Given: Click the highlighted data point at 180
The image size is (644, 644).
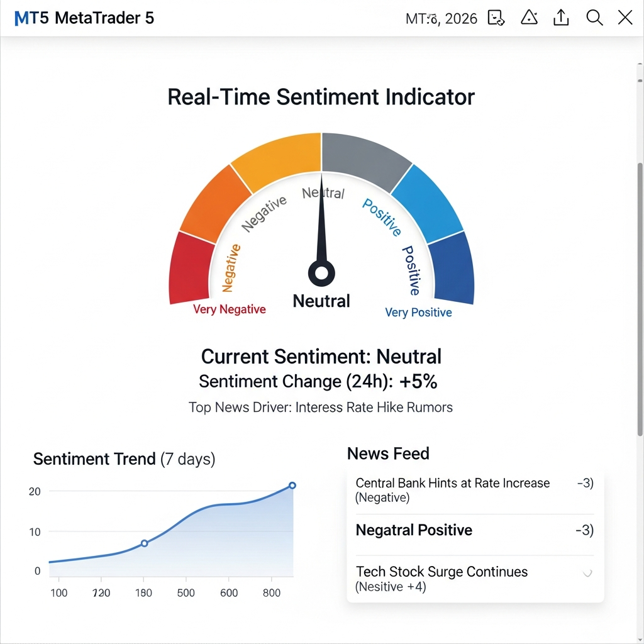Looking at the screenshot, I should pyautogui.click(x=145, y=542).
